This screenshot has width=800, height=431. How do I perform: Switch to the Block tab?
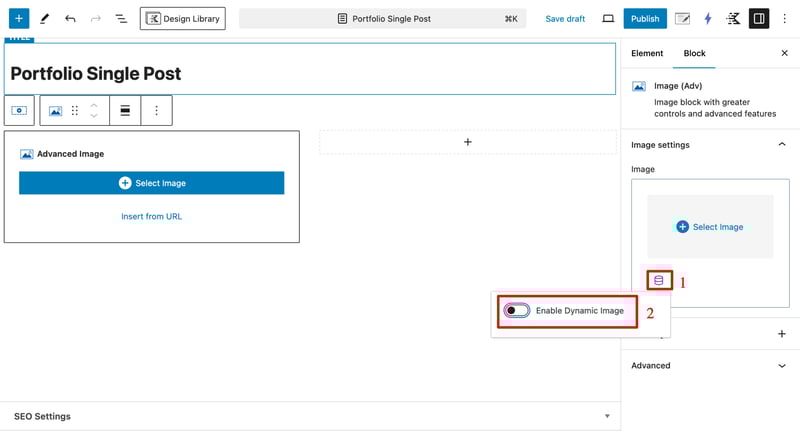click(694, 53)
